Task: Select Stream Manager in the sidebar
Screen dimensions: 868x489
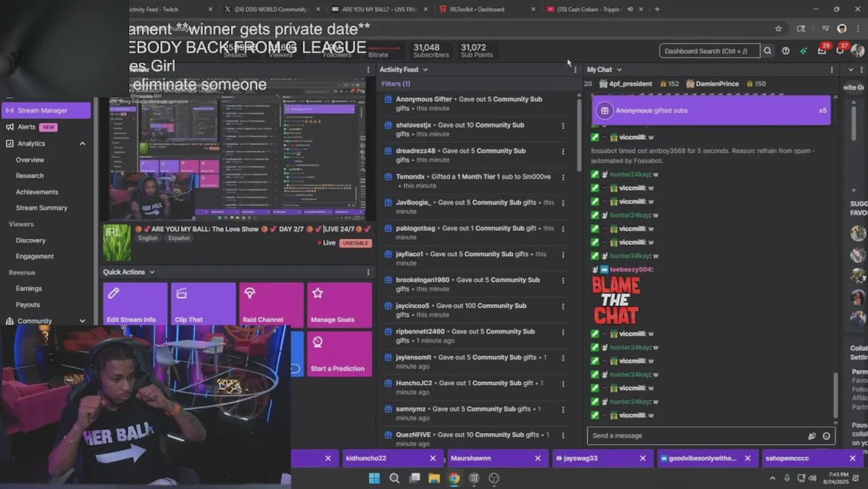Action: (x=46, y=111)
